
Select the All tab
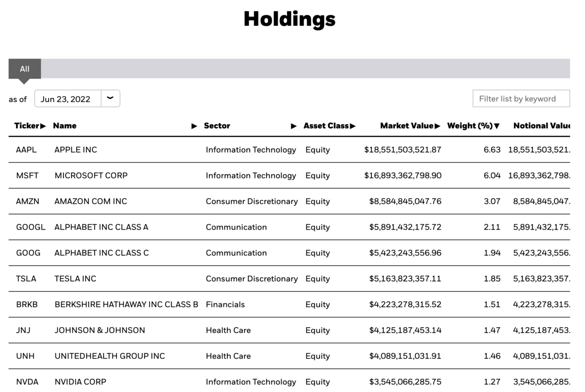[24, 69]
